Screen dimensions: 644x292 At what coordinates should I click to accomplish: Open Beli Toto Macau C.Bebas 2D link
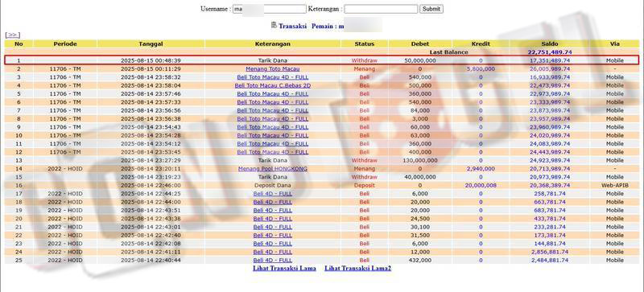pos(273,85)
